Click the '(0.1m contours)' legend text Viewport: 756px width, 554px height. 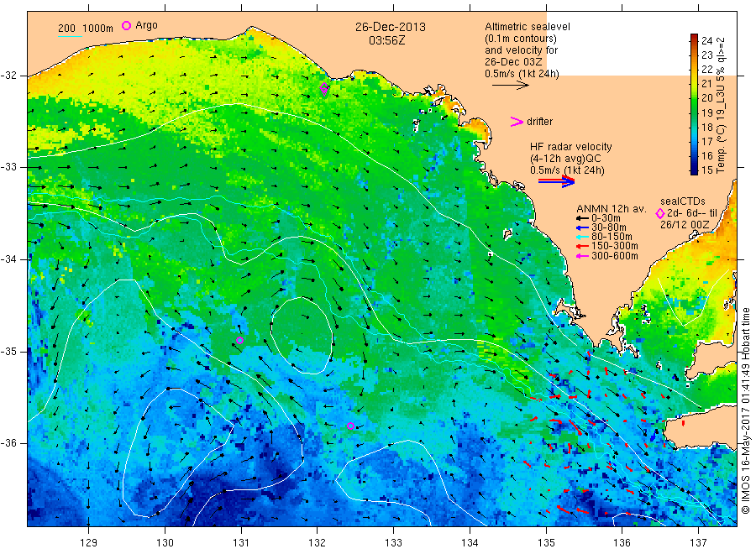[x=521, y=39]
